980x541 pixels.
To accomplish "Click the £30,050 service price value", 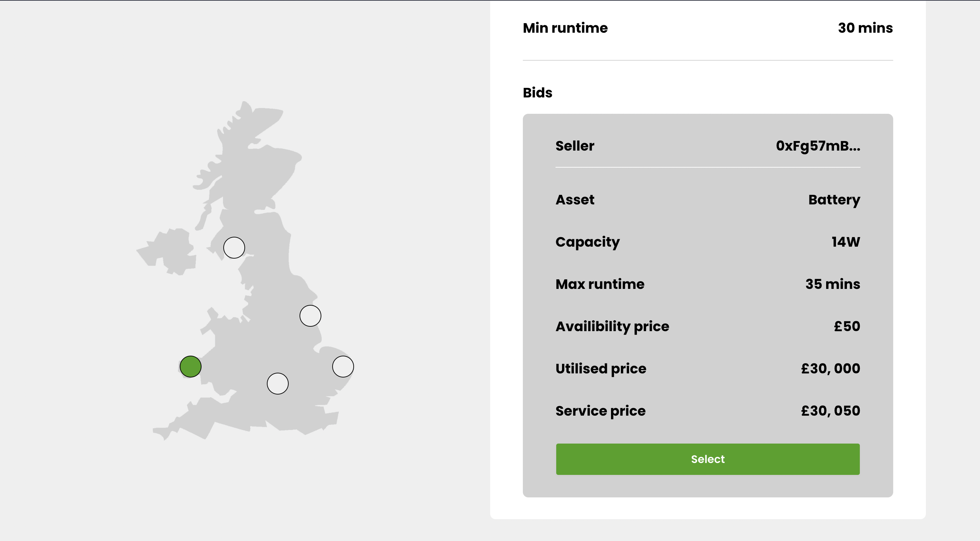I will pos(830,411).
